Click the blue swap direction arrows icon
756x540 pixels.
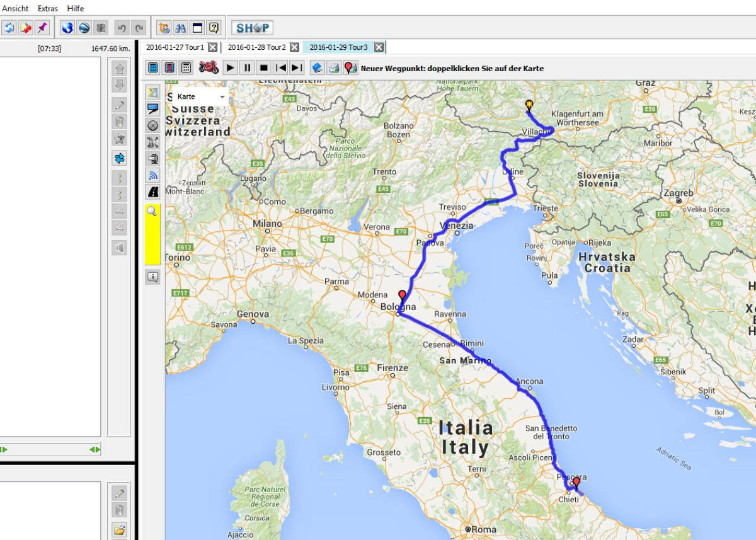coord(119,158)
